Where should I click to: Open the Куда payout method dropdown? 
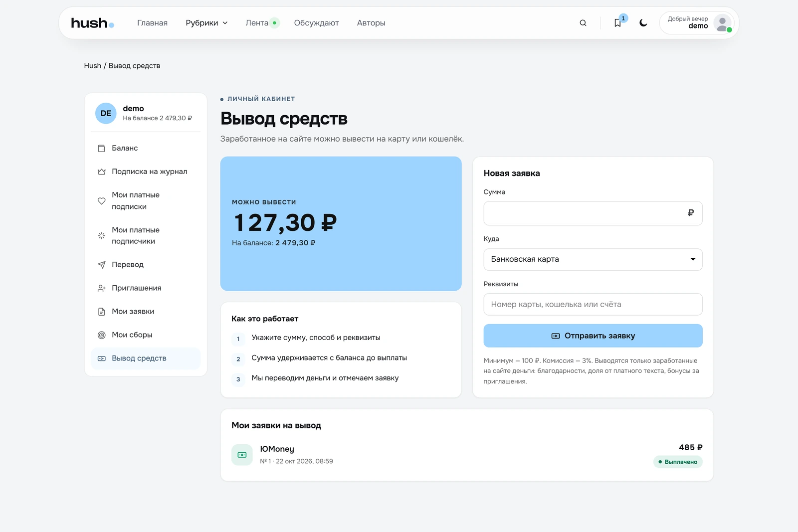tap(593, 259)
